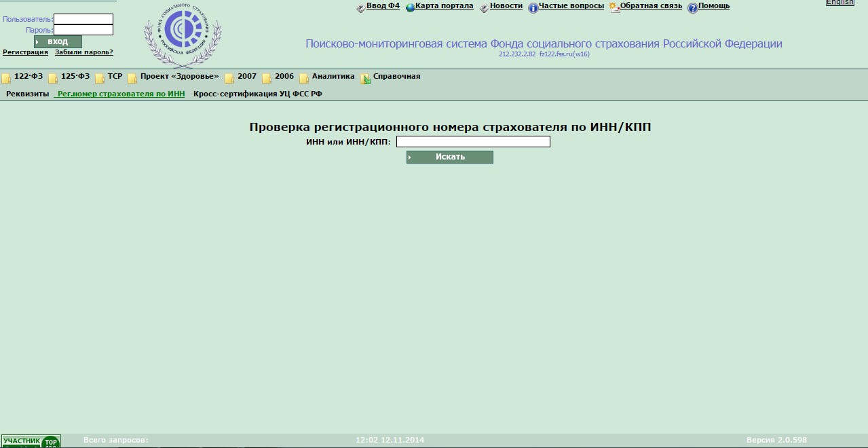Click the open folder icon for Справочная
Viewport: 868px width, 448px height.
365,77
